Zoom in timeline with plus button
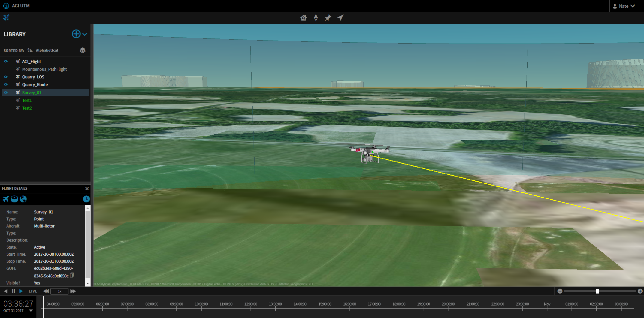Screen dimensions: 644x318 click(x=640, y=291)
